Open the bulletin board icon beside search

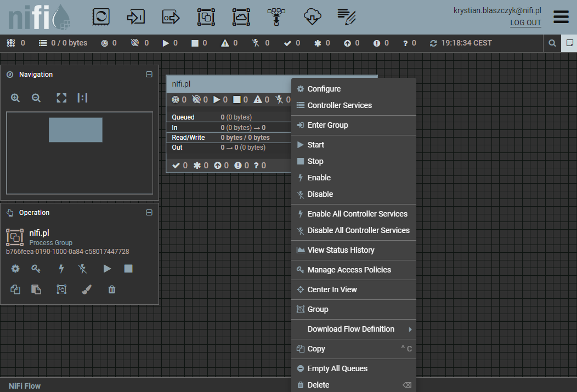point(569,43)
